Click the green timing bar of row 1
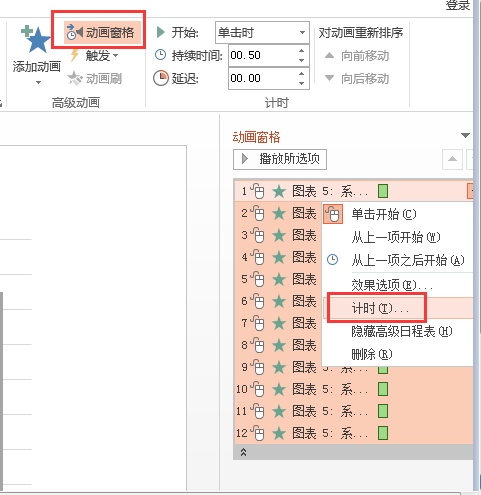 pyautogui.click(x=383, y=191)
